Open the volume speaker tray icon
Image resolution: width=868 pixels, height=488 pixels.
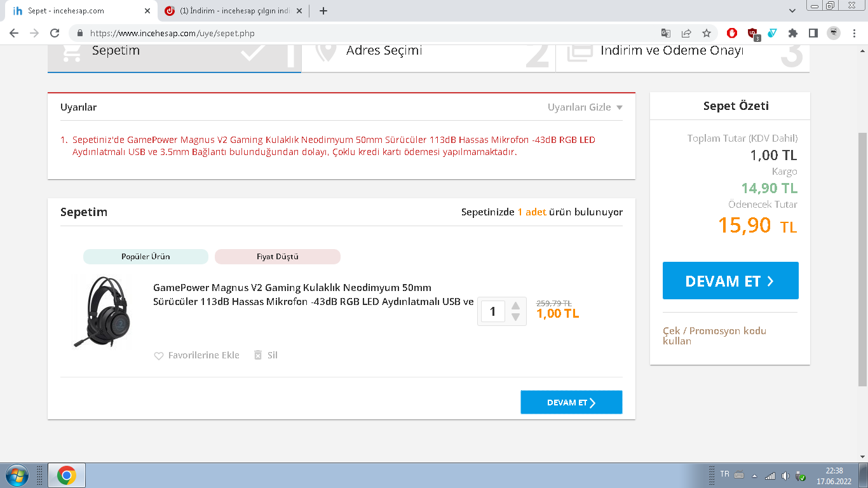point(785,476)
